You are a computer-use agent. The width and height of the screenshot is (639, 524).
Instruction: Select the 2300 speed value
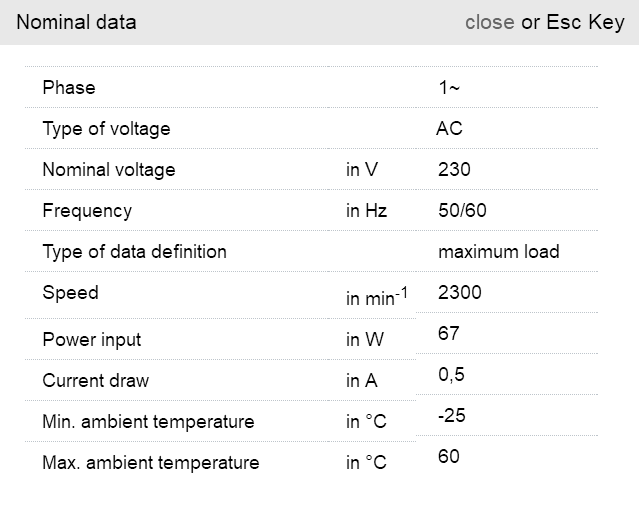pos(459,293)
